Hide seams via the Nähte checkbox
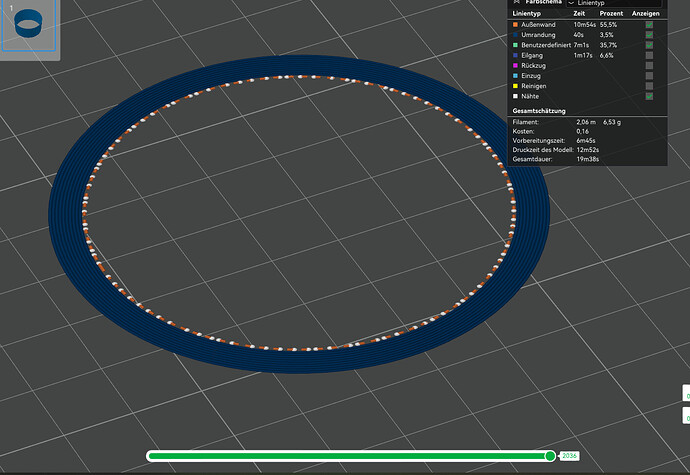 [x=649, y=96]
